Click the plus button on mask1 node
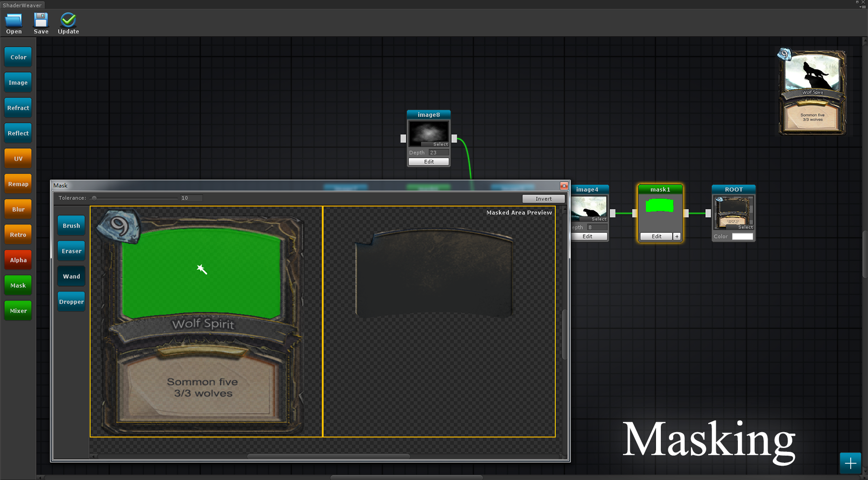This screenshot has height=480, width=868. (677, 236)
